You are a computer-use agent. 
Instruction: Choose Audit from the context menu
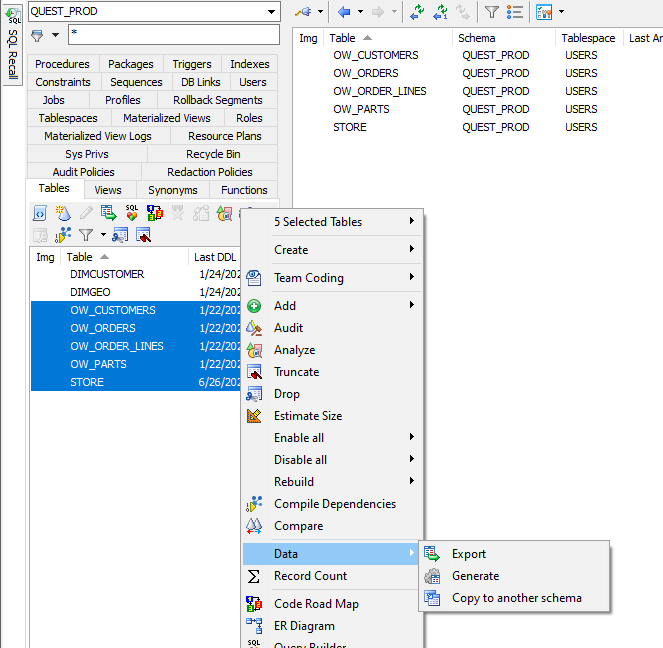point(332,328)
